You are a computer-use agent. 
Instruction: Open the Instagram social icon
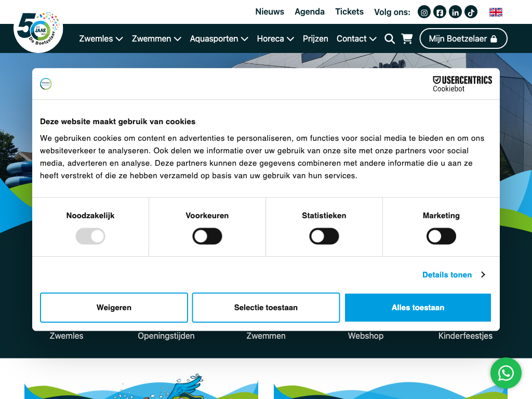click(x=424, y=12)
